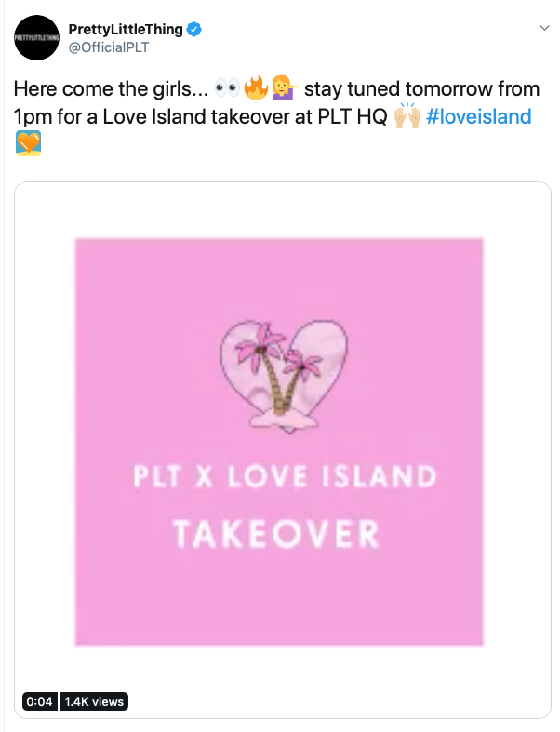Click the woman tipping hand emoji
The height and width of the screenshot is (732, 560).
click(x=285, y=88)
